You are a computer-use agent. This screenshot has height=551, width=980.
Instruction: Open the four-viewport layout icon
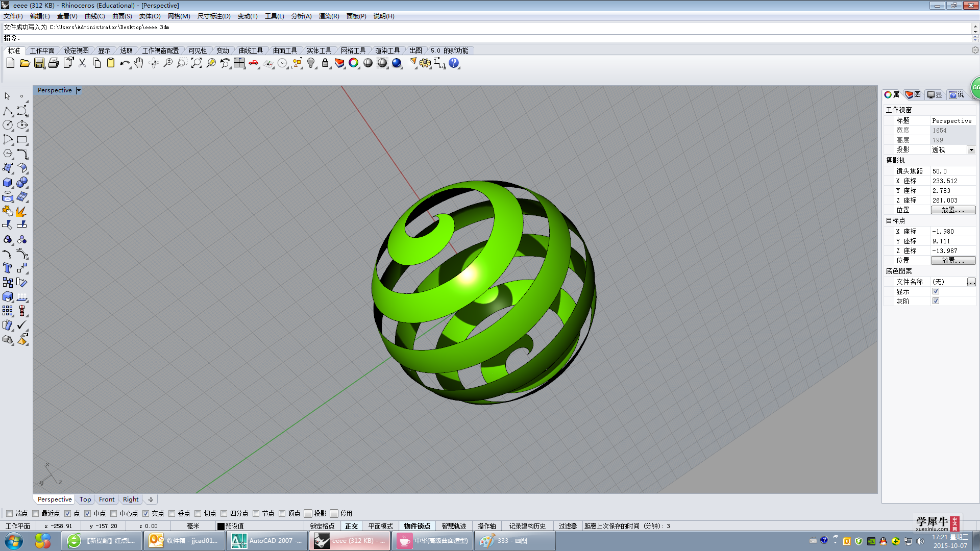pyautogui.click(x=239, y=63)
